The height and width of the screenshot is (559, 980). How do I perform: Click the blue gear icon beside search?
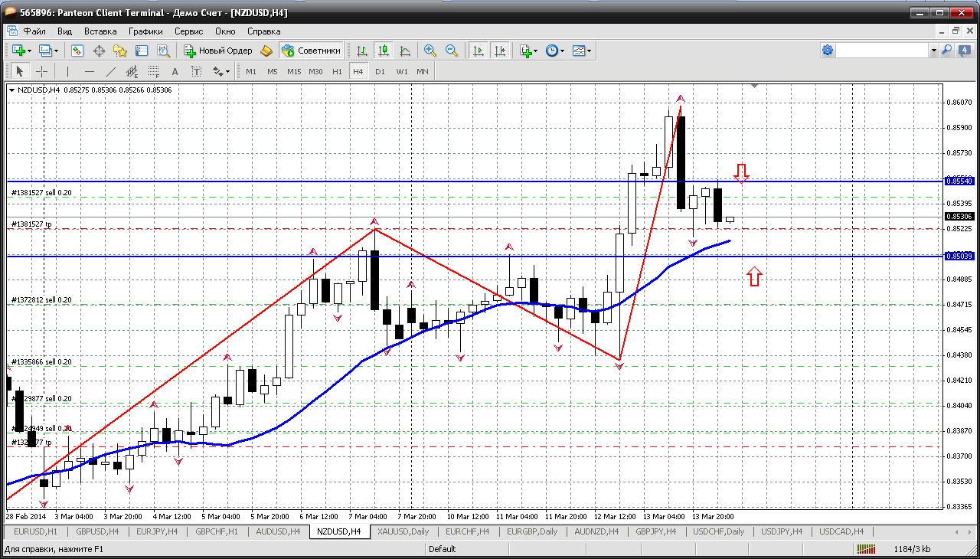(x=828, y=51)
